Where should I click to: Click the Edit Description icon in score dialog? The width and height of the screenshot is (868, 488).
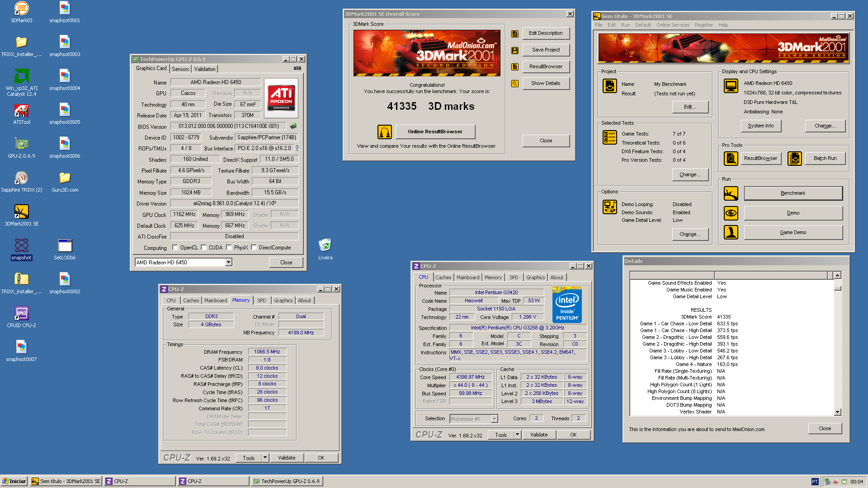pos(515,33)
